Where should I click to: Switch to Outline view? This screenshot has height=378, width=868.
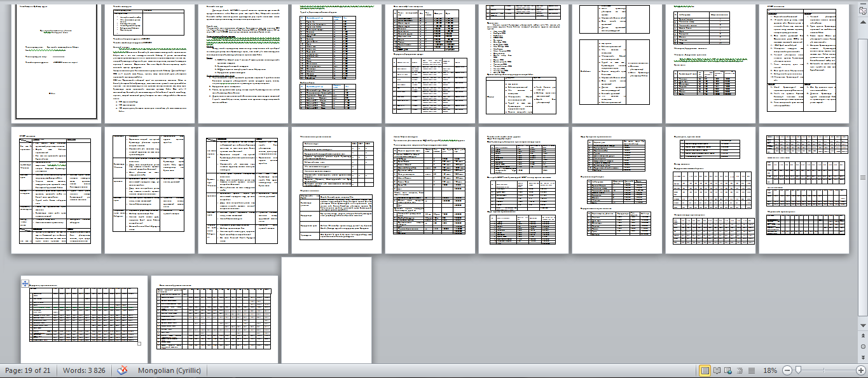tap(740, 370)
